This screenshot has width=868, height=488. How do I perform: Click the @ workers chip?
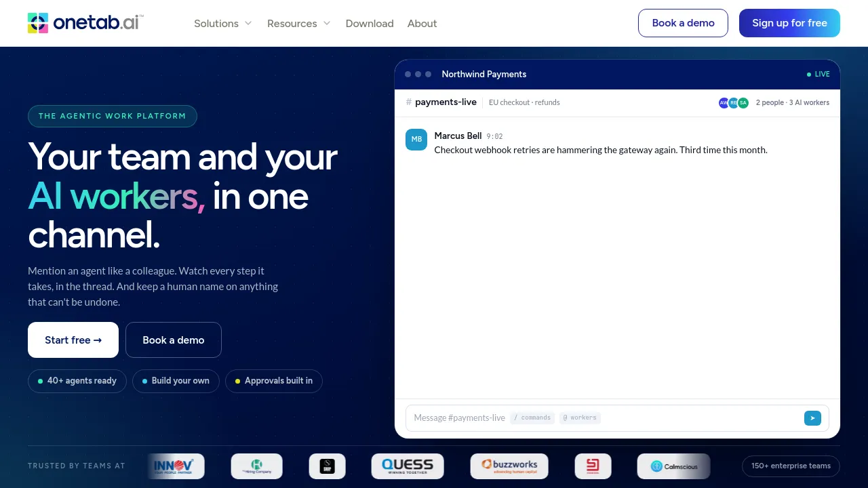tap(580, 418)
